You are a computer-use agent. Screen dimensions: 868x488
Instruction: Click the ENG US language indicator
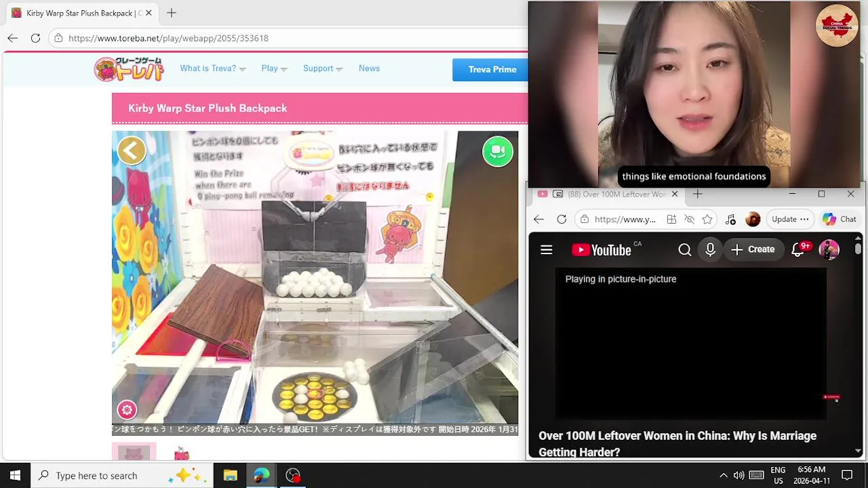[778, 475]
